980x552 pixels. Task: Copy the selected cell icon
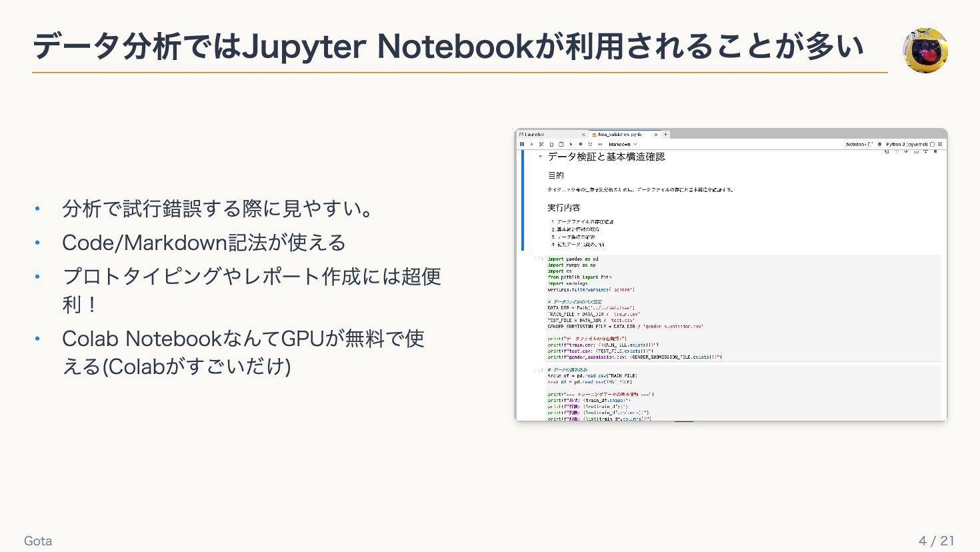click(x=551, y=145)
